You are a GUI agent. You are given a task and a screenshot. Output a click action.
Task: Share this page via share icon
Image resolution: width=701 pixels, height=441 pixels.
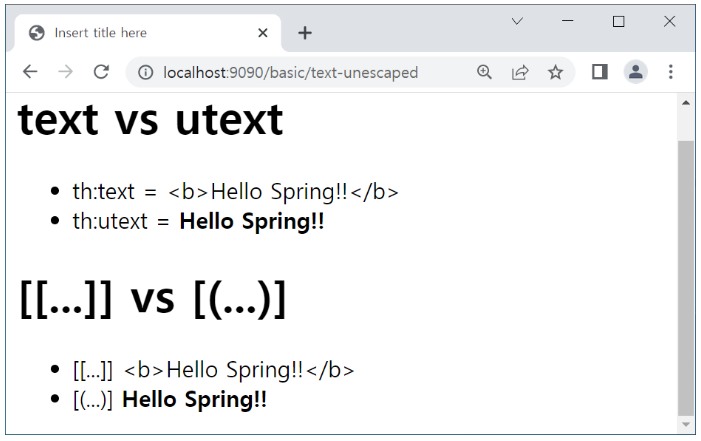tap(520, 72)
